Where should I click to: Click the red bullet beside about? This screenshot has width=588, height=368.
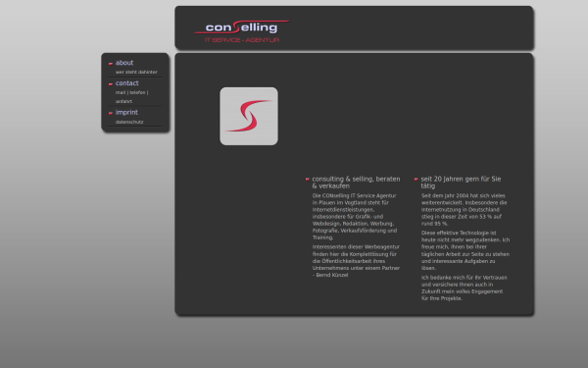click(x=111, y=64)
